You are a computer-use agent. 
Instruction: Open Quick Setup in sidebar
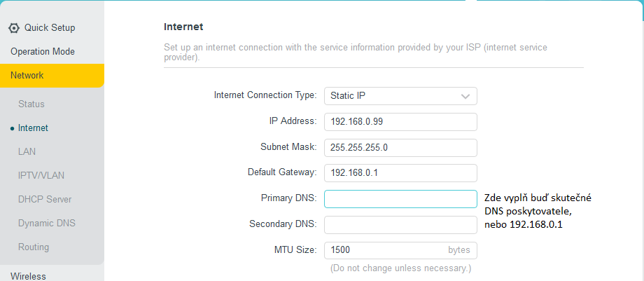[49, 28]
